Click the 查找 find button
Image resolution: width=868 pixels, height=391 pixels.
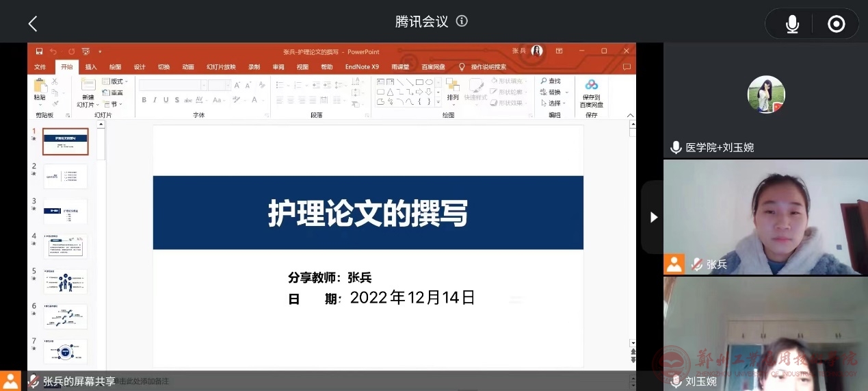click(551, 81)
